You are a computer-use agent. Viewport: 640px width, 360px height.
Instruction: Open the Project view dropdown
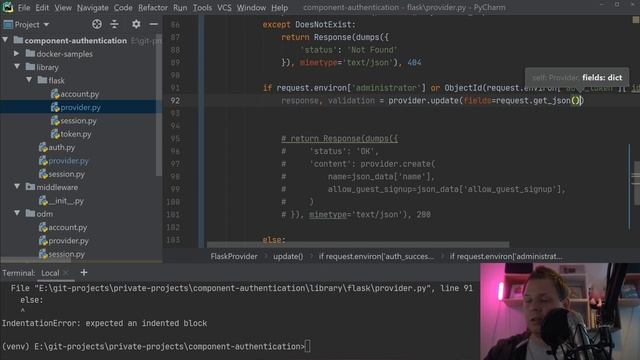[x=27, y=24]
